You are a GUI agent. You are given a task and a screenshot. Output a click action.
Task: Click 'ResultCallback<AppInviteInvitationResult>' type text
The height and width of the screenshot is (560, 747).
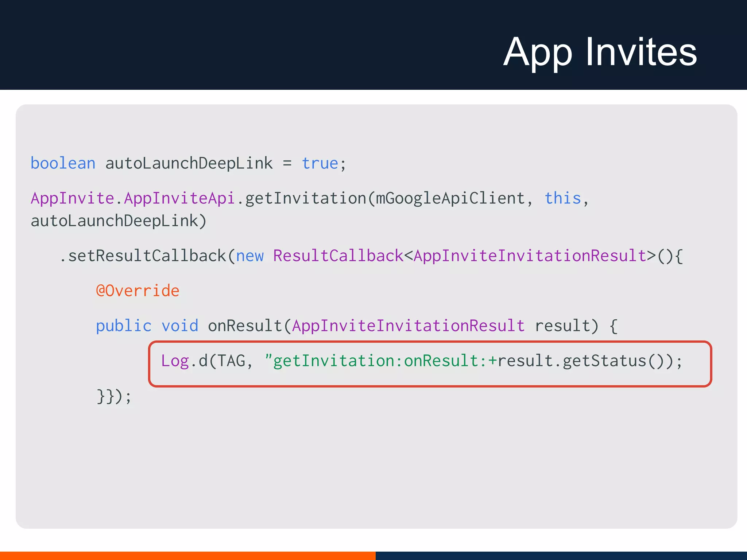click(465, 256)
